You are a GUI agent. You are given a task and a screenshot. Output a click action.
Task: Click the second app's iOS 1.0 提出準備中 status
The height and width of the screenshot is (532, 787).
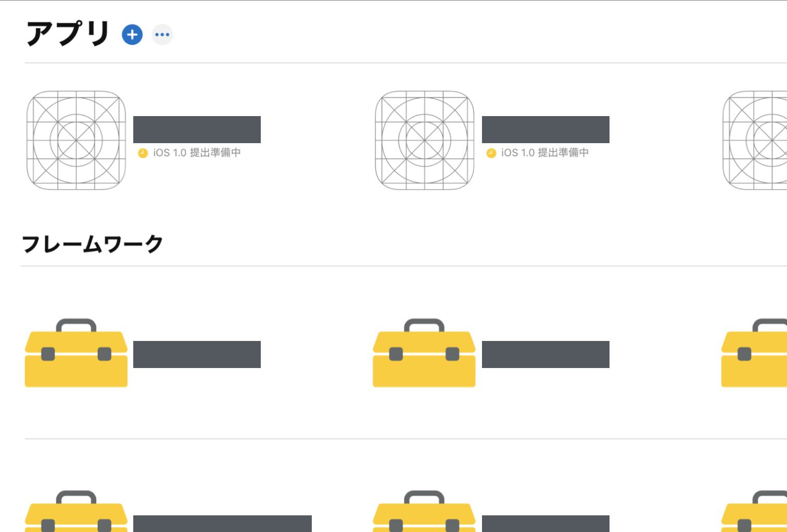[545, 153]
